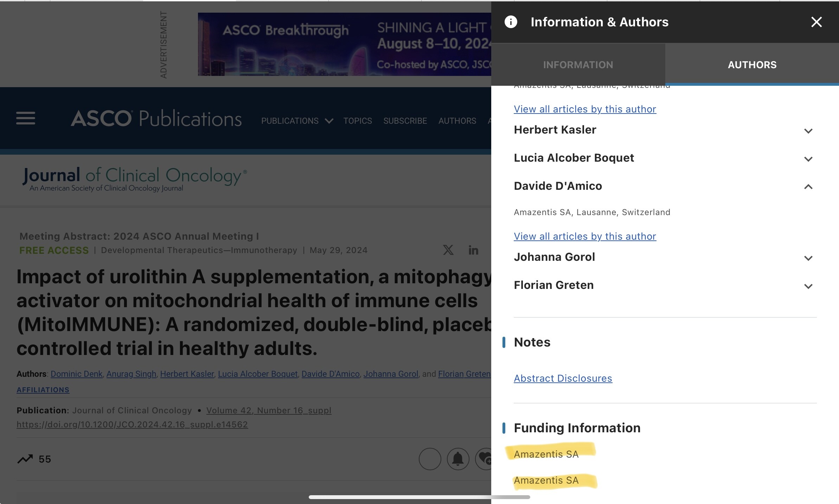Close the Information & Authors panel
Image resolution: width=839 pixels, height=504 pixels.
(816, 22)
